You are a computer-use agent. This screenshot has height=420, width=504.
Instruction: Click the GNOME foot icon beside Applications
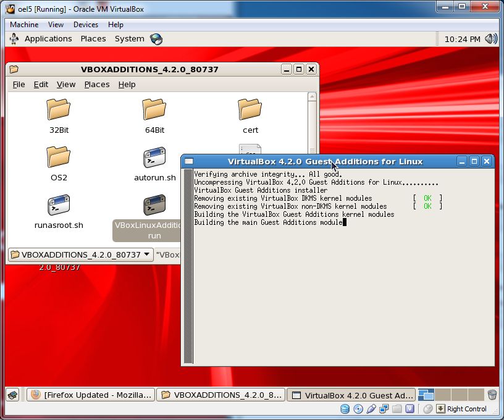(x=14, y=39)
